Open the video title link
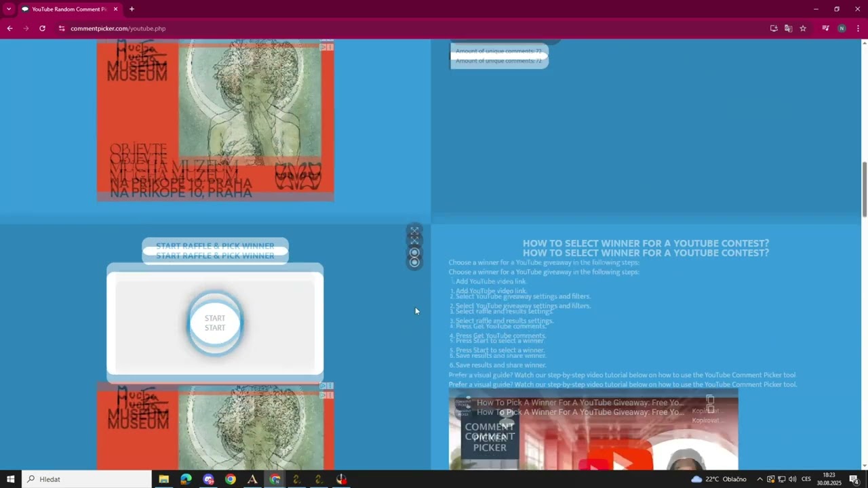Viewport: 868px width, 488px height. tap(580, 407)
